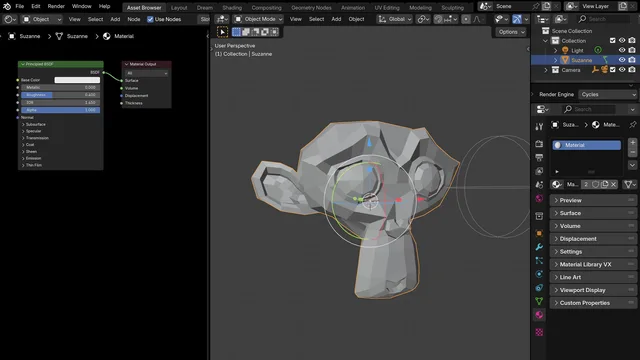Open the View Layer properties tab icon
Viewport: 640px width, 360px height.
pos(539,171)
